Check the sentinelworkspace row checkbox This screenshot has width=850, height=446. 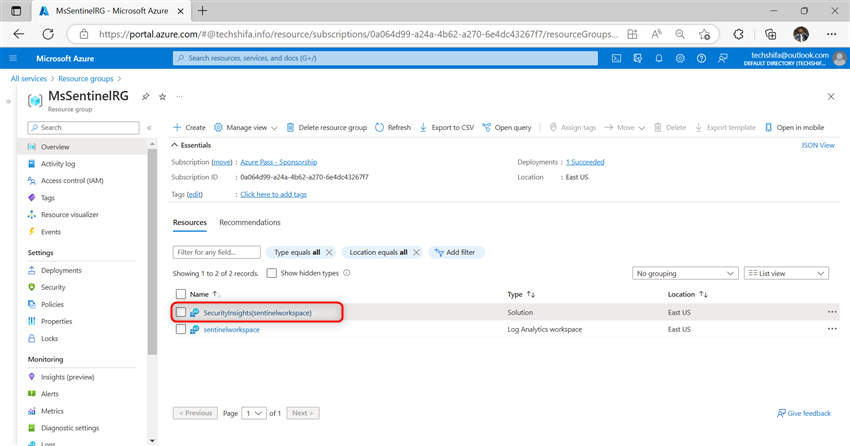click(181, 329)
